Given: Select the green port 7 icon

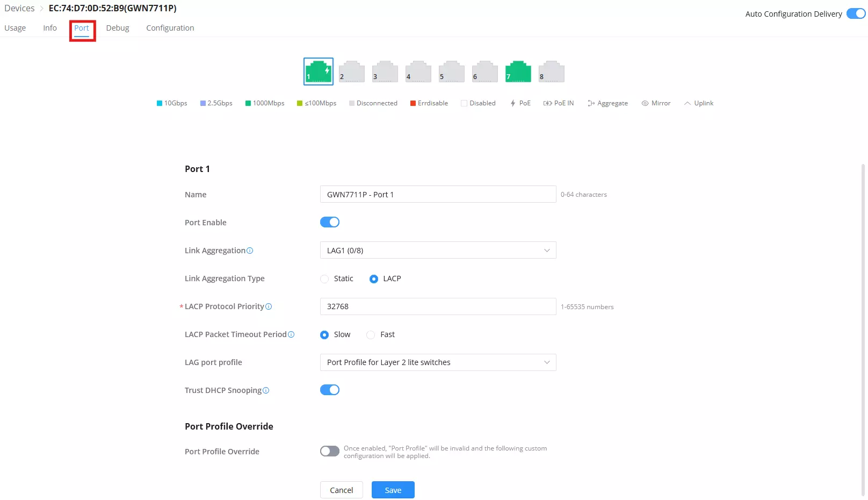Looking at the screenshot, I should click(518, 72).
